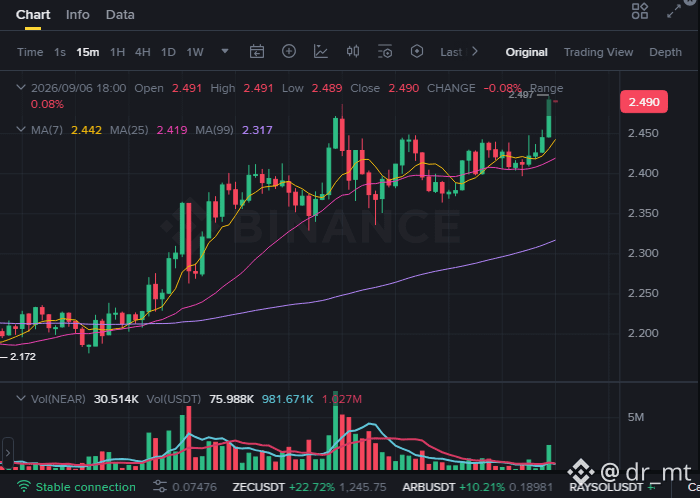Show the Depth chart view
This screenshot has height=498, width=700.
point(665,52)
